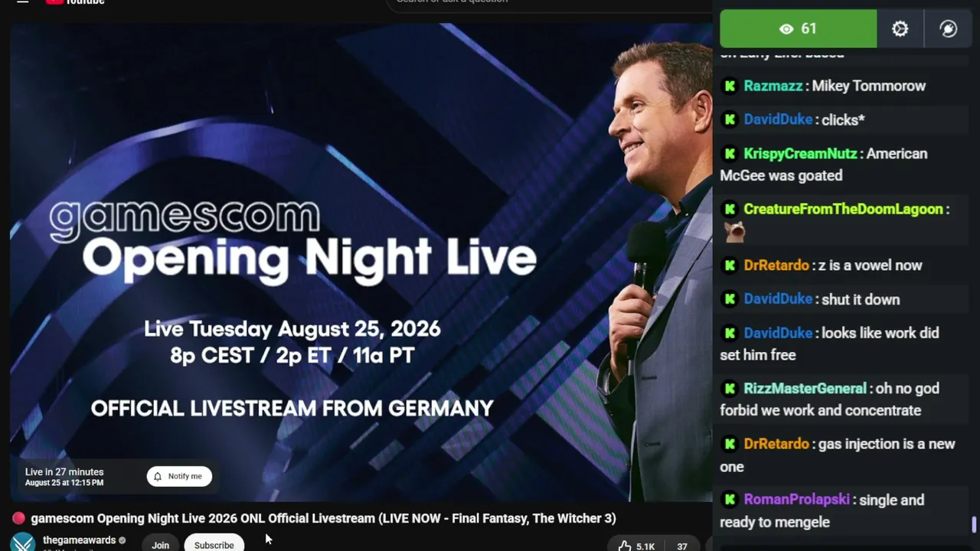The height and width of the screenshot is (551, 980).
Task: Click 'oh no god forbid we work' message
Action: click(830, 399)
